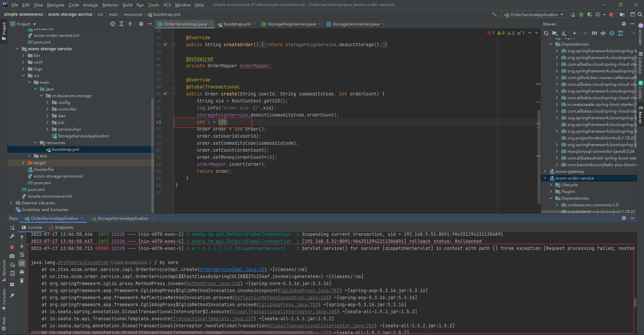Open StorageServiceApplication file in tree
644x335 pixels.
[x=83, y=136]
